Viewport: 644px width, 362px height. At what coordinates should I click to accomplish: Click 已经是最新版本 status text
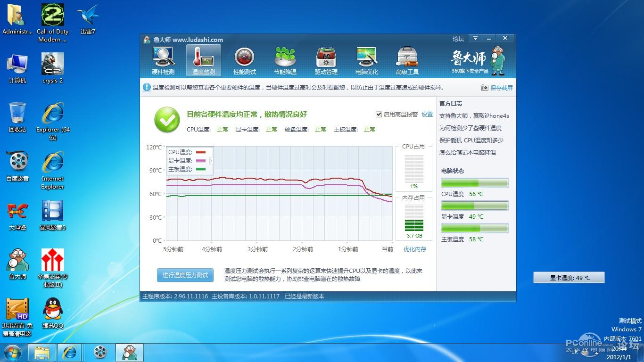305,296
